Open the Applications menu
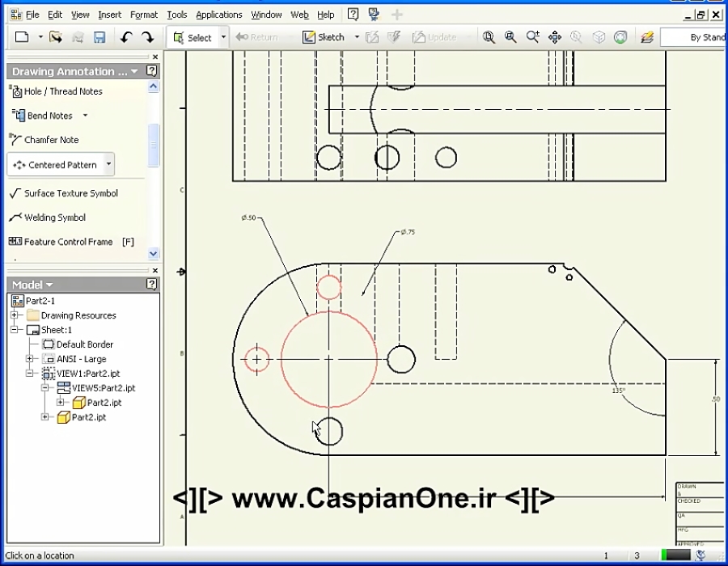This screenshot has width=728, height=566. point(218,14)
